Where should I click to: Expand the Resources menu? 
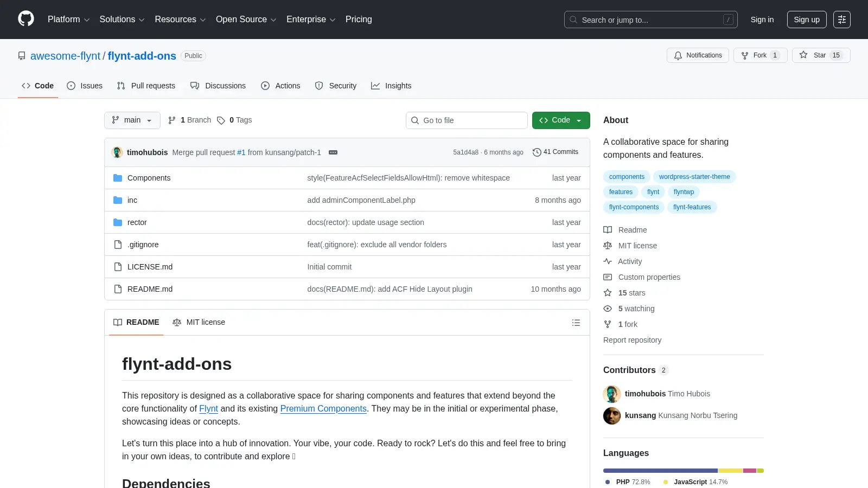180,20
